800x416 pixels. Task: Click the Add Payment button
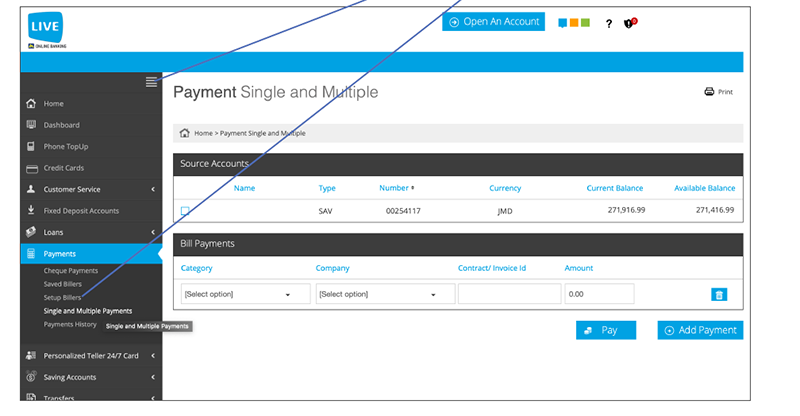[700, 330]
